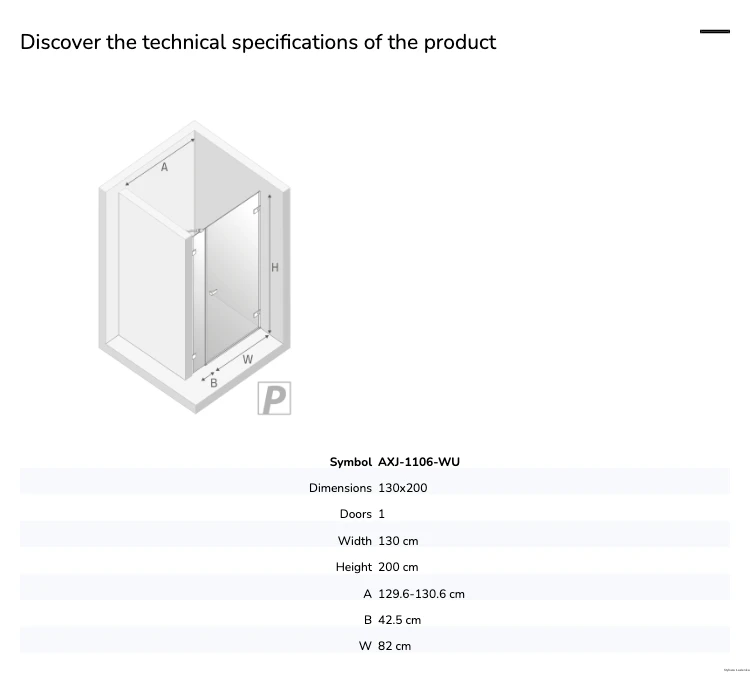
Task: Open the shower enclosure diagram image
Action: coord(194,267)
